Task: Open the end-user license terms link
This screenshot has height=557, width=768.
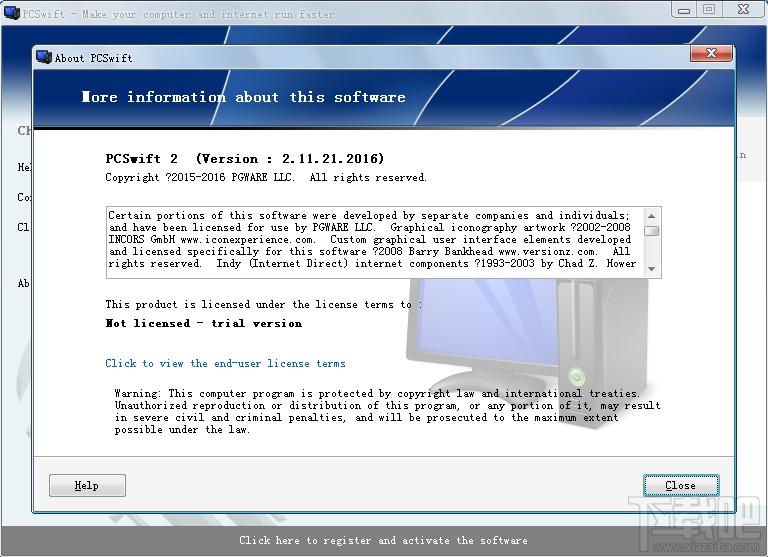Action: coord(225,363)
